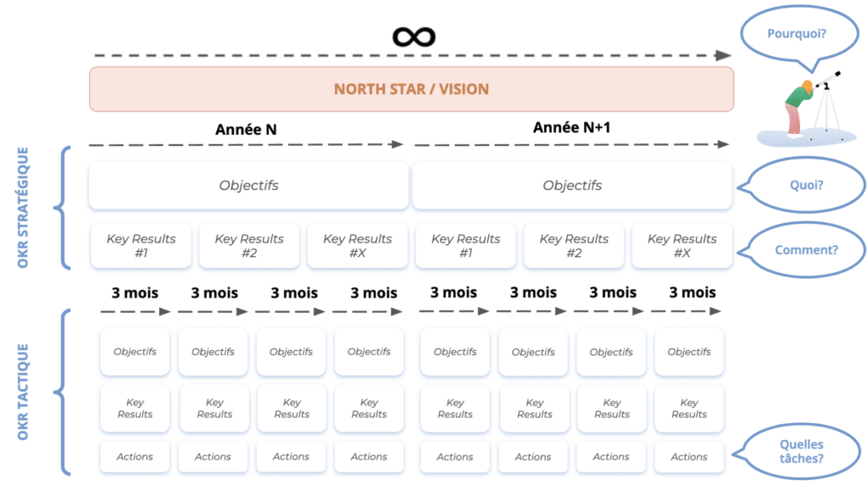Screen dimensions: 868x485
Task: Click the Année N strategic Objectifs box
Action: [x=248, y=186]
